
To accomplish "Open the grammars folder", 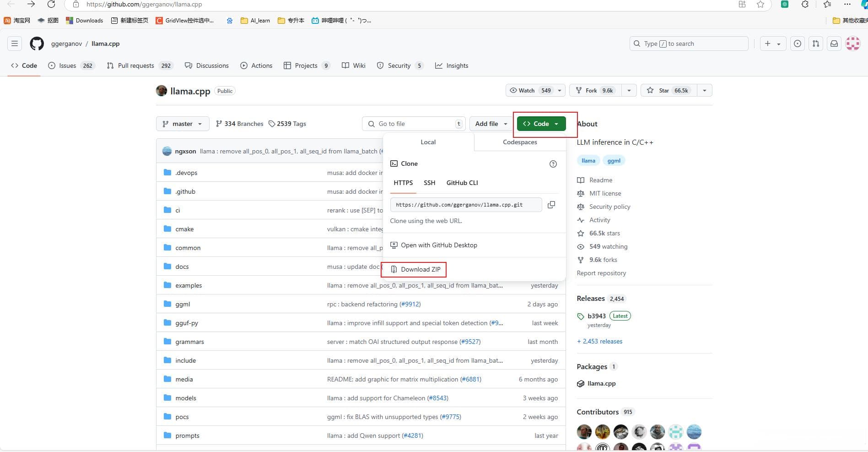I will [x=189, y=342].
